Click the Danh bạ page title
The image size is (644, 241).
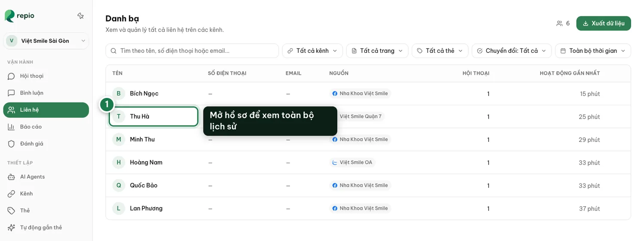pyautogui.click(x=122, y=18)
